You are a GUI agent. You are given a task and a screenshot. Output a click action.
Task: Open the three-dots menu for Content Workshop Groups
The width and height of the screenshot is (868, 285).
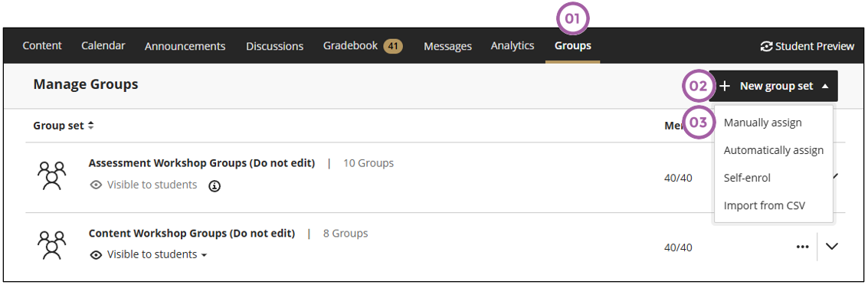click(802, 247)
